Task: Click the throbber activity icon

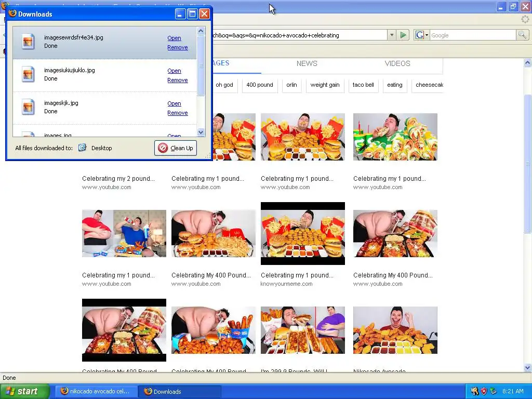Action: pyautogui.click(x=525, y=19)
